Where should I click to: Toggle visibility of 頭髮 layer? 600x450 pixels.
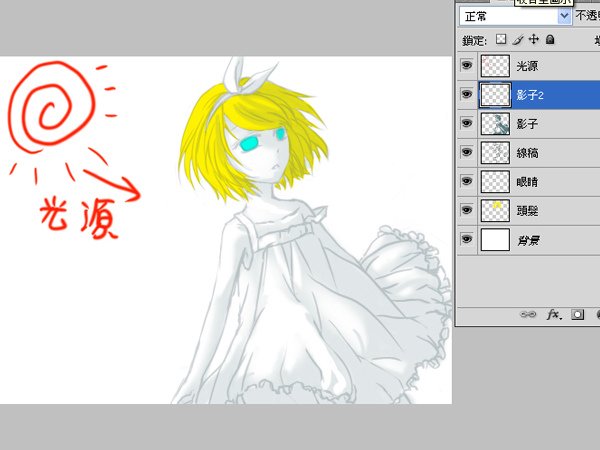[x=467, y=210]
